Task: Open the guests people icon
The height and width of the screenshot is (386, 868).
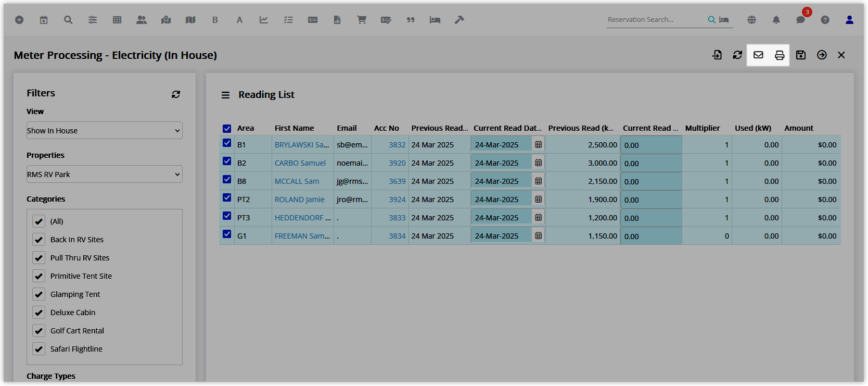Action: click(x=142, y=20)
